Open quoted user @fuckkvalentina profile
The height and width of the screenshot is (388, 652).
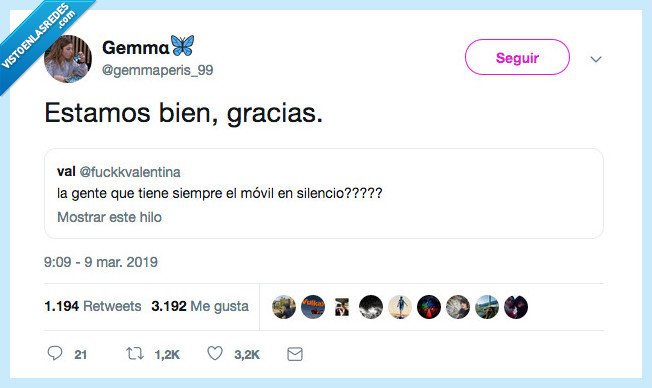130,172
